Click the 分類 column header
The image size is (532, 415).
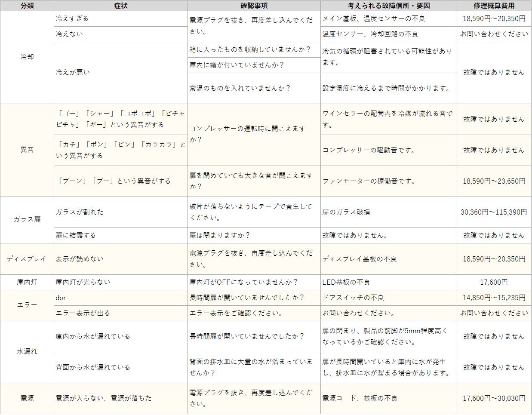point(27,6)
